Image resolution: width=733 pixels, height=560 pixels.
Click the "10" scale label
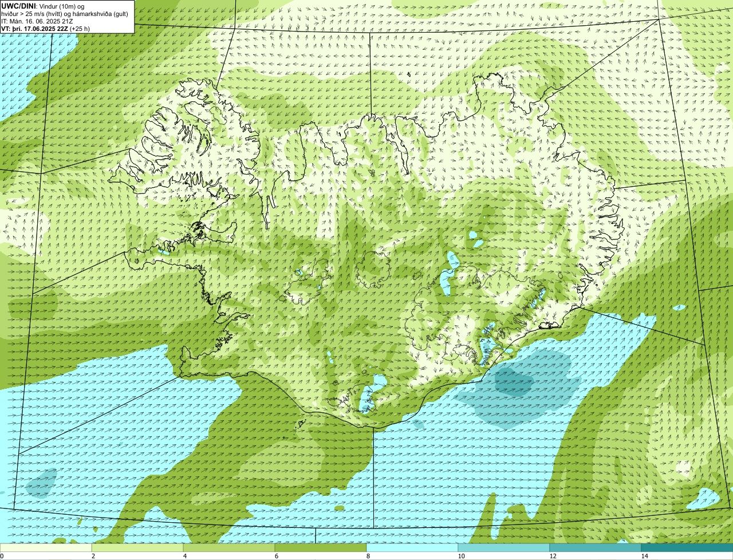pyautogui.click(x=460, y=556)
